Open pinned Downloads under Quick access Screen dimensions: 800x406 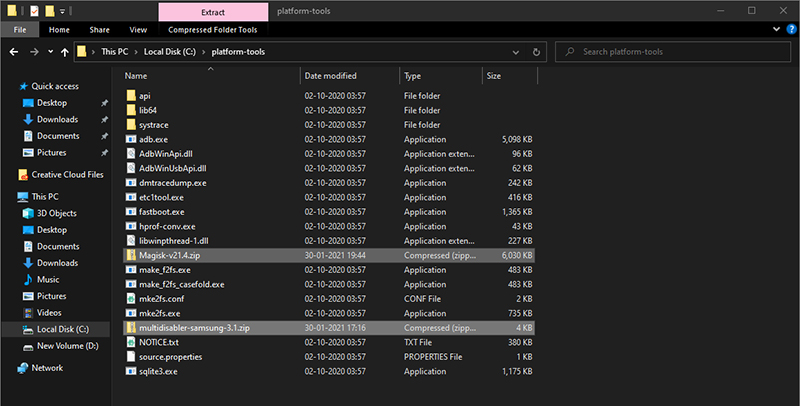57,119
